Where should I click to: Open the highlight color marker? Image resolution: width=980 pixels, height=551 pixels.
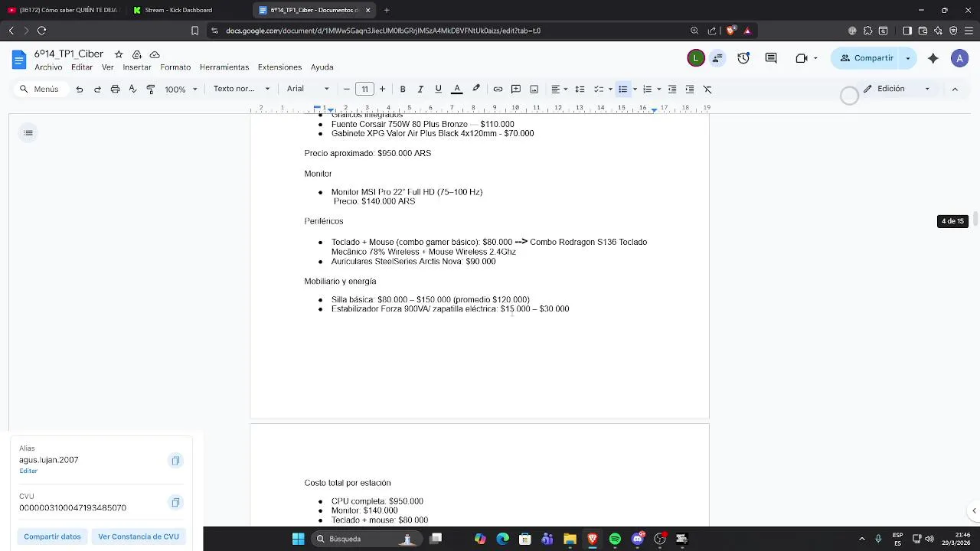point(476,90)
